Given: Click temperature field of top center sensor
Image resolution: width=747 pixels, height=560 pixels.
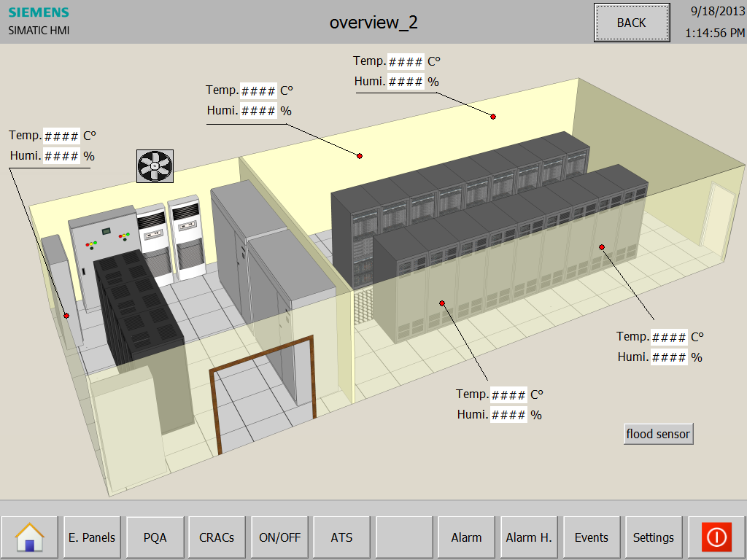Looking at the screenshot, I should coord(258,91).
